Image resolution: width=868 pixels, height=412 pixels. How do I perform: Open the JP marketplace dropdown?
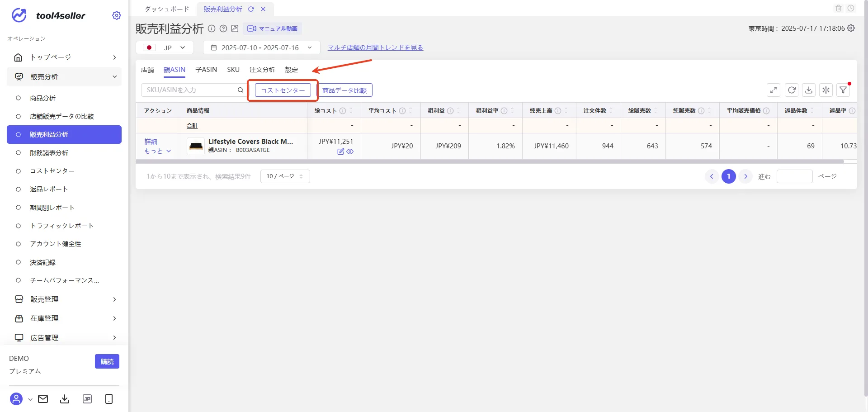click(165, 47)
